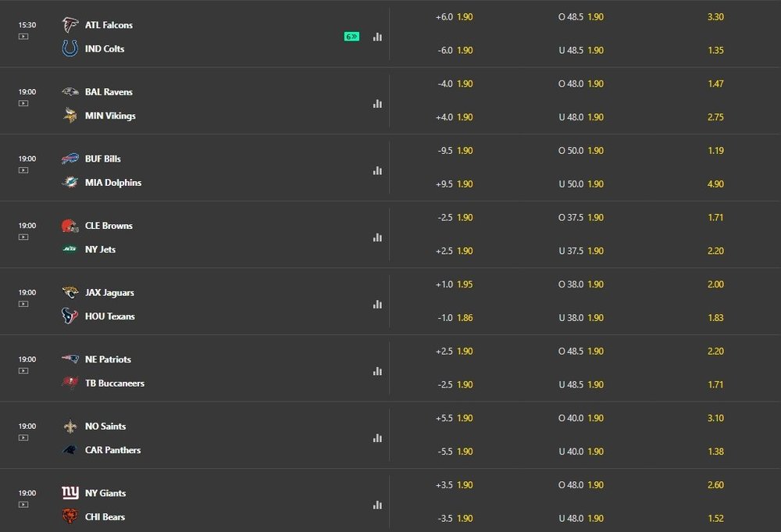Open the NE Patriots team name link
Image resolution: width=781 pixels, height=532 pixels.
coord(108,359)
